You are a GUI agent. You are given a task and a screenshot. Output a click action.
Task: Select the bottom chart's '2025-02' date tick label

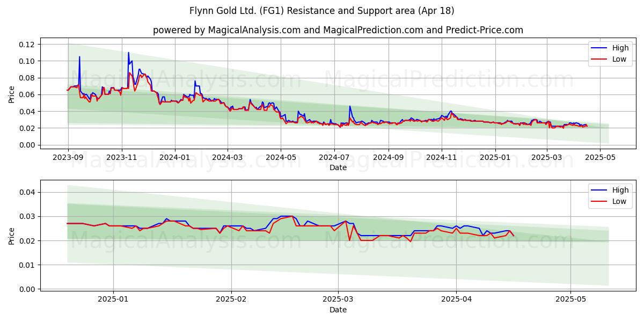click(231, 301)
